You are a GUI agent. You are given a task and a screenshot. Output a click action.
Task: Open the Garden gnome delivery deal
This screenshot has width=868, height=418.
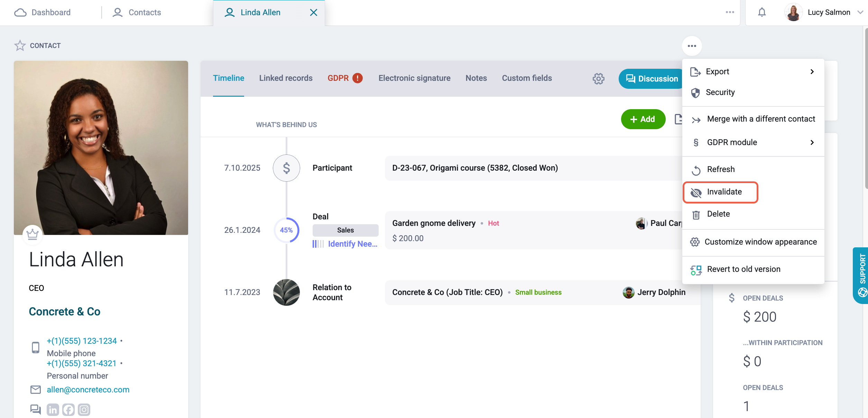tap(434, 223)
